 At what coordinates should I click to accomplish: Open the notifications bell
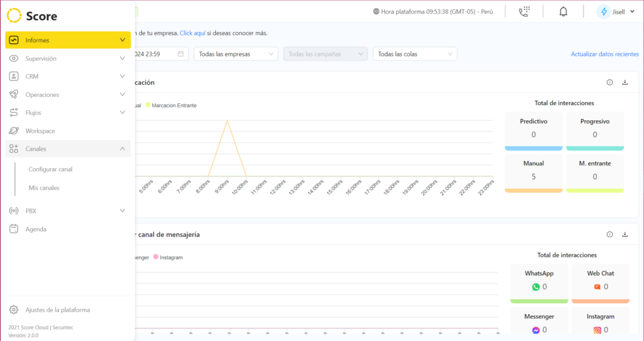tap(563, 11)
